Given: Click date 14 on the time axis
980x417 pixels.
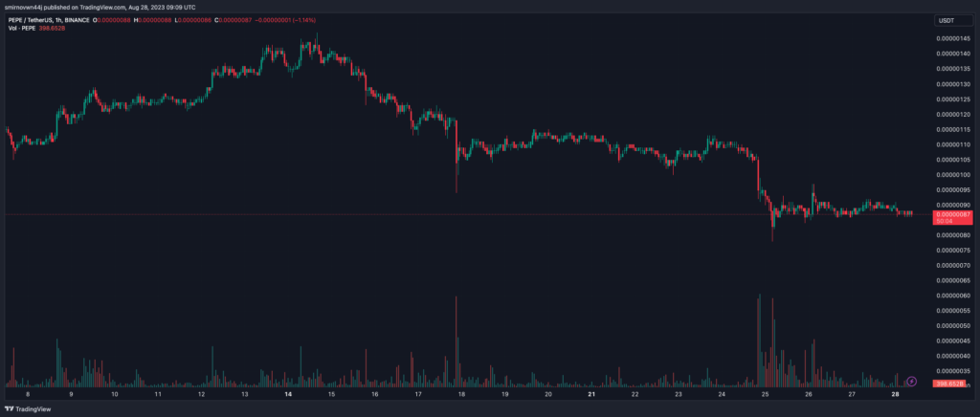Looking at the screenshot, I should point(288,394).
